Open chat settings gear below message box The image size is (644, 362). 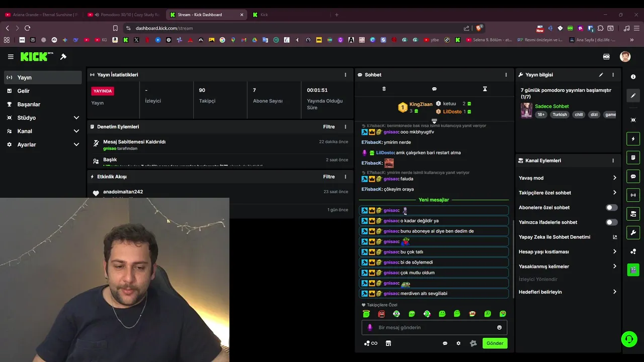click(458, 343)
